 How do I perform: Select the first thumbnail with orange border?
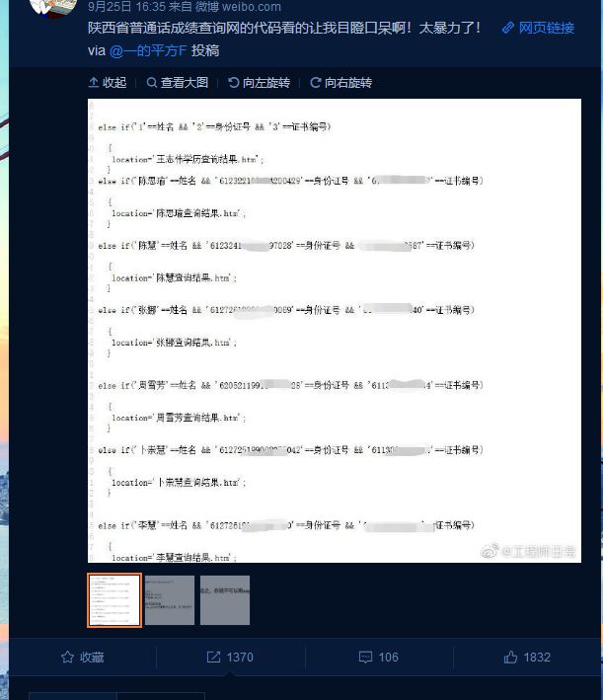coord(114,600)
